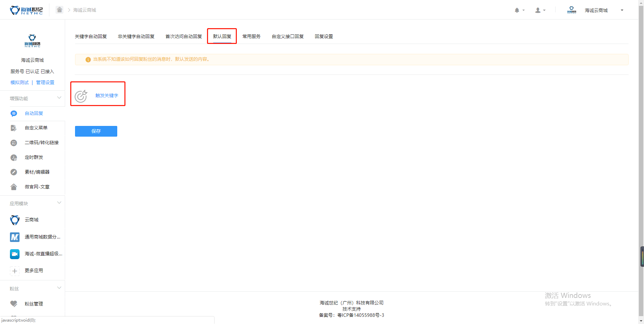Image resolution: width=644 pixels, height=324 pixels.
Task: Click the 云商城 app icon
Action: click(15, 220)
